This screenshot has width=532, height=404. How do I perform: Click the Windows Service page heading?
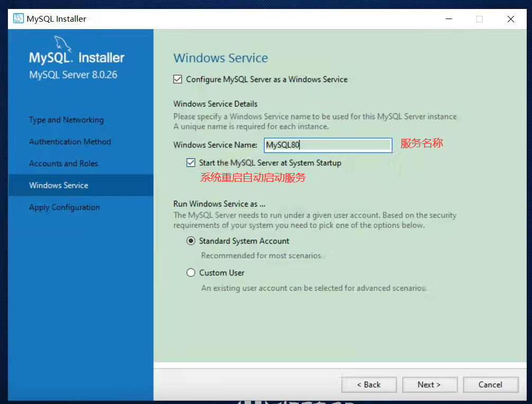(x=221, y=58)
